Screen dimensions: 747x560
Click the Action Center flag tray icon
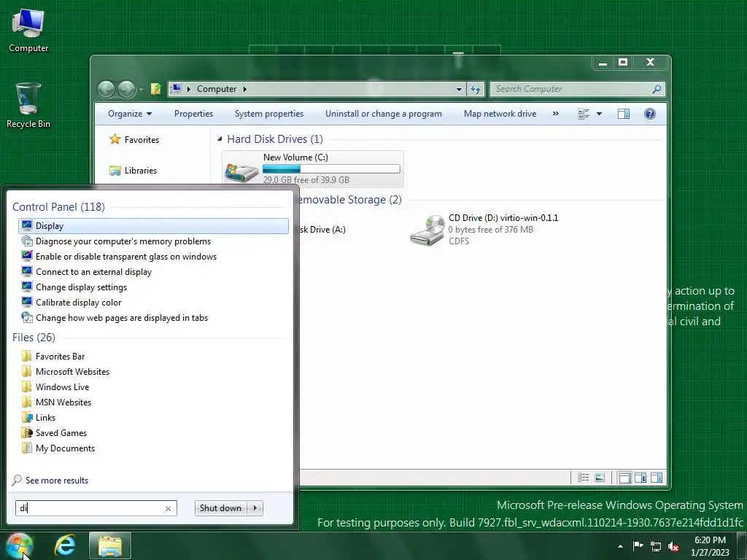[638, 545]
